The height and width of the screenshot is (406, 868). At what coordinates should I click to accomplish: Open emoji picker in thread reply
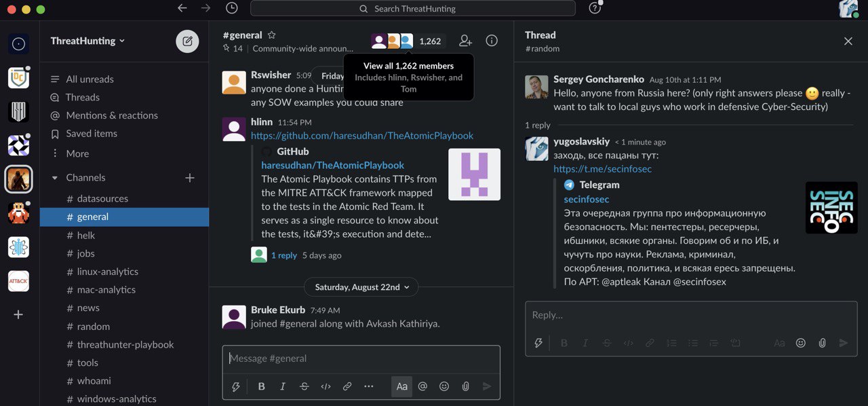[801, 343]
